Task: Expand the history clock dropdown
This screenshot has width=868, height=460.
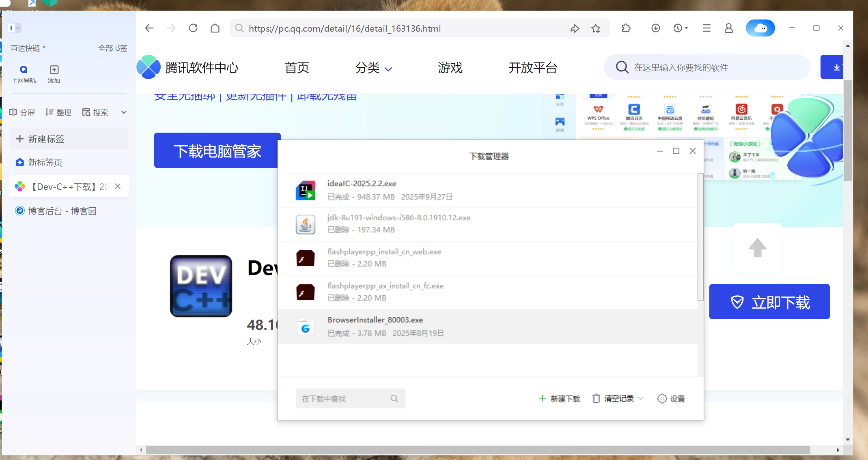Action: [686, 28]
